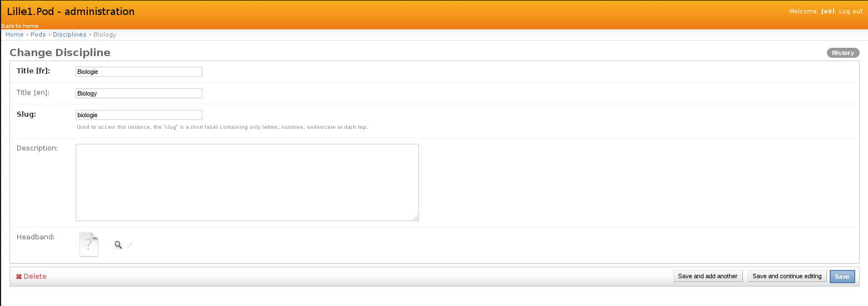This screenshot has width=868, height=306.
Task: Log out via the top-right link
Action: coord(850,12)
